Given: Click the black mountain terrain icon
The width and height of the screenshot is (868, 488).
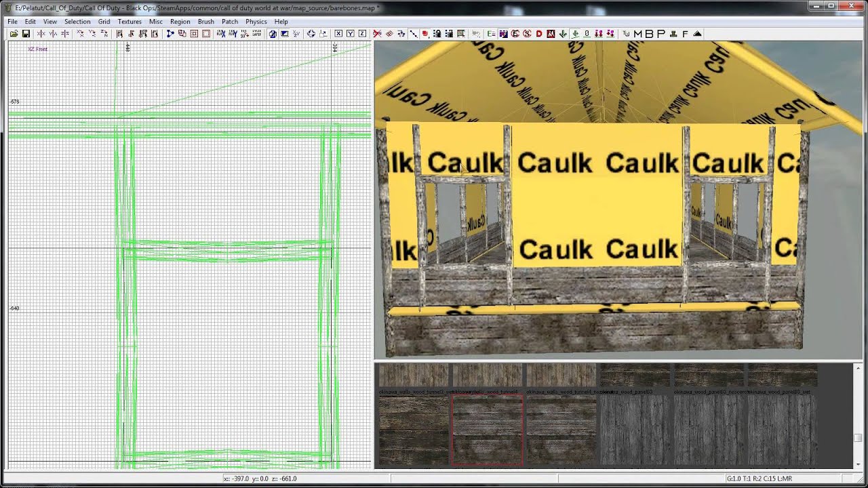Looking at the screenshot, I should pos(696,33).
